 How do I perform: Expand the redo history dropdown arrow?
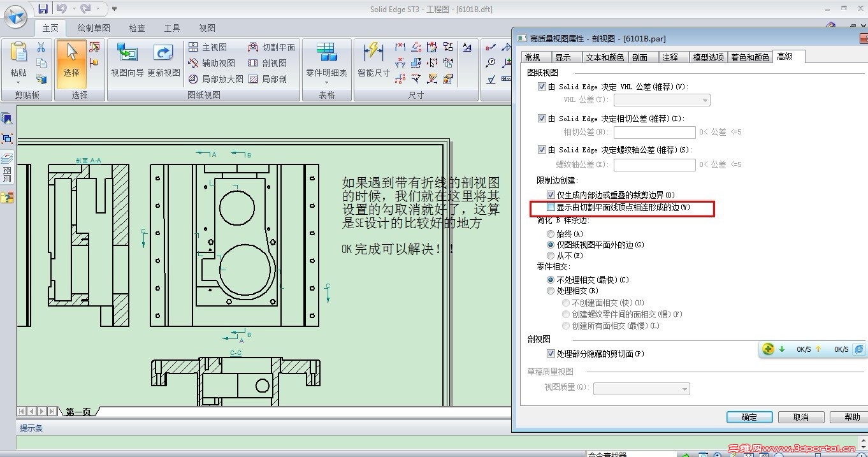[96, 9]
